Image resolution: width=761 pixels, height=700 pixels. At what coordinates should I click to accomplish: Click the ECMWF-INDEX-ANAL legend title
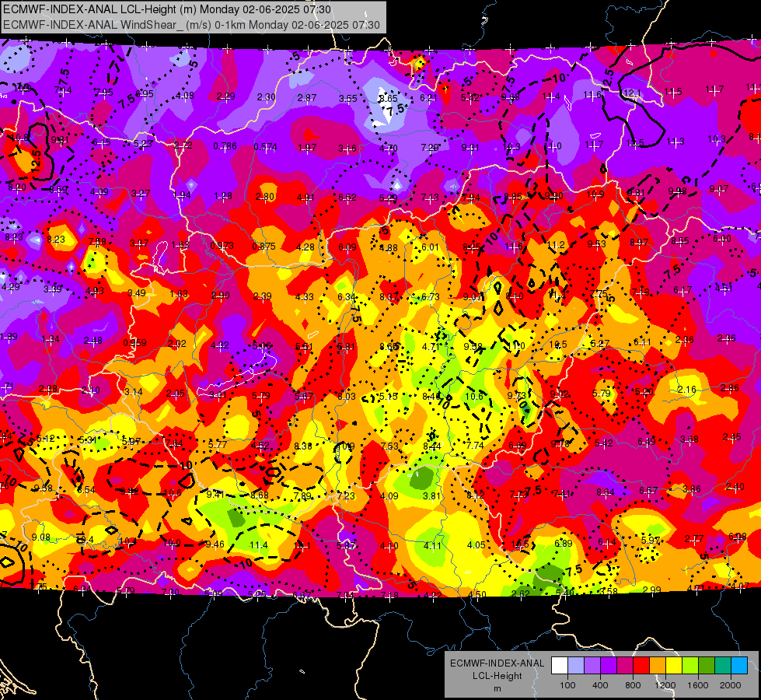pyautogui.click(x=497, y=663)
